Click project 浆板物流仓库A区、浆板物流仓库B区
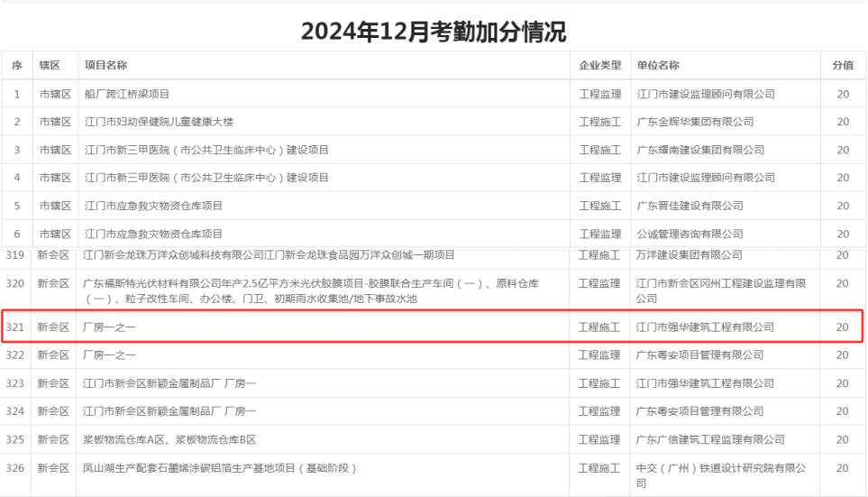The height and width of the screenshot is (497, 868). (x=169, y=440)
